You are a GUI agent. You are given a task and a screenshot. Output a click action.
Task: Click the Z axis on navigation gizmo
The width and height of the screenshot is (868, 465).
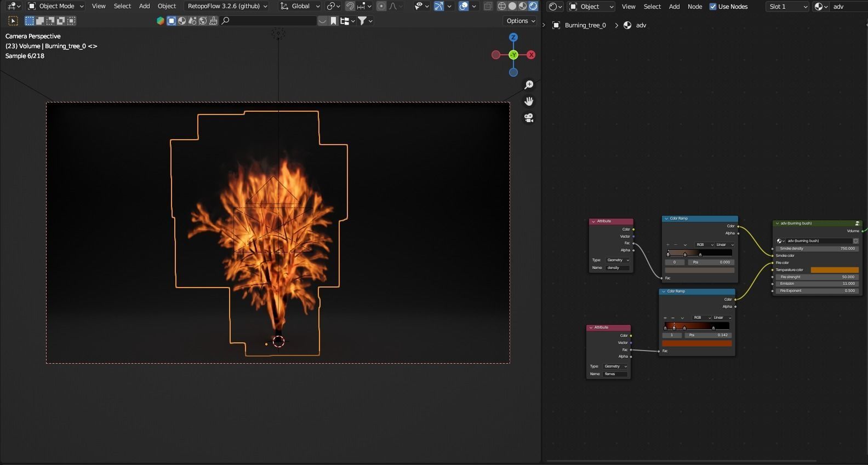513,37
